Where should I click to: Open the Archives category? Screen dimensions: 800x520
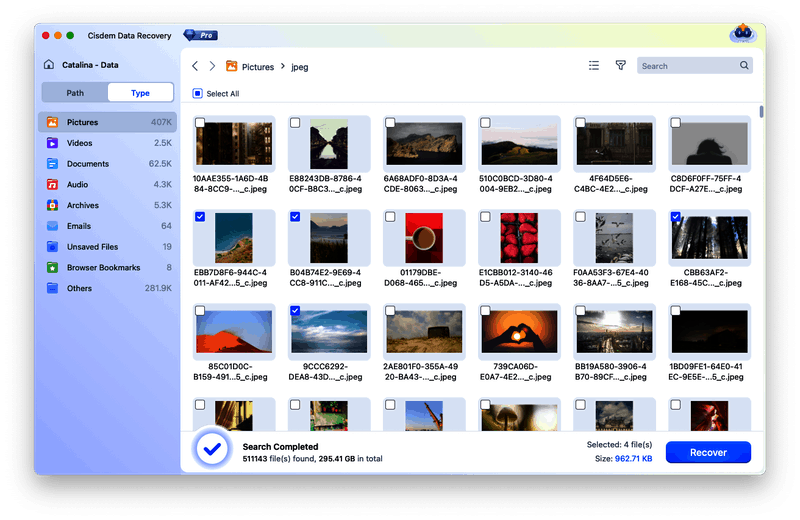coord(82,205)
